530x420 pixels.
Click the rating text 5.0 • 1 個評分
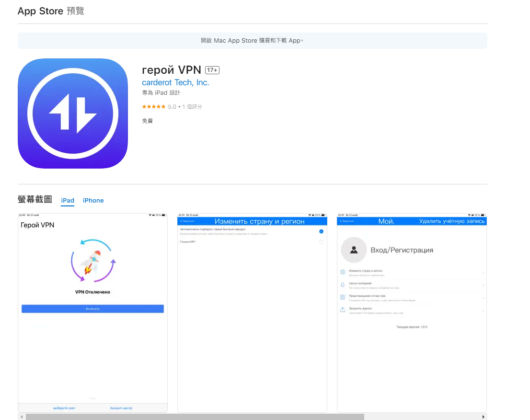pos(185,107)
